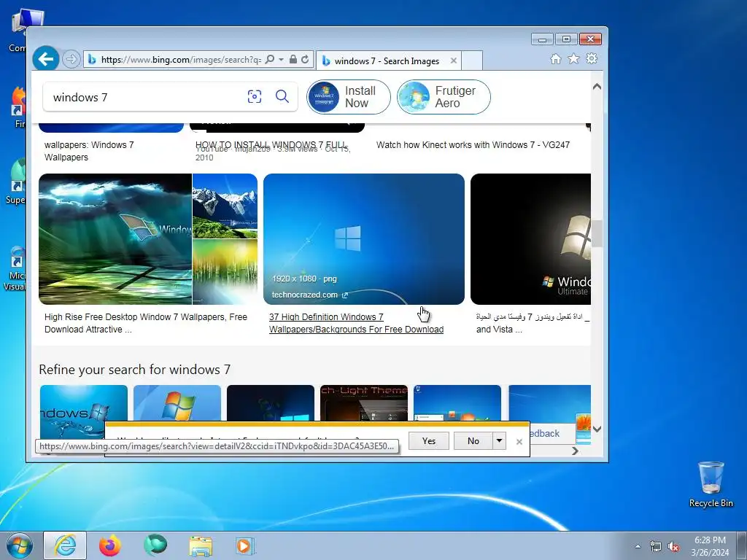Open 'High Rise Free Desktop Window 7 Wallpapers' caption
Viewport: 747px width, 560px height.
pos(146,323)
